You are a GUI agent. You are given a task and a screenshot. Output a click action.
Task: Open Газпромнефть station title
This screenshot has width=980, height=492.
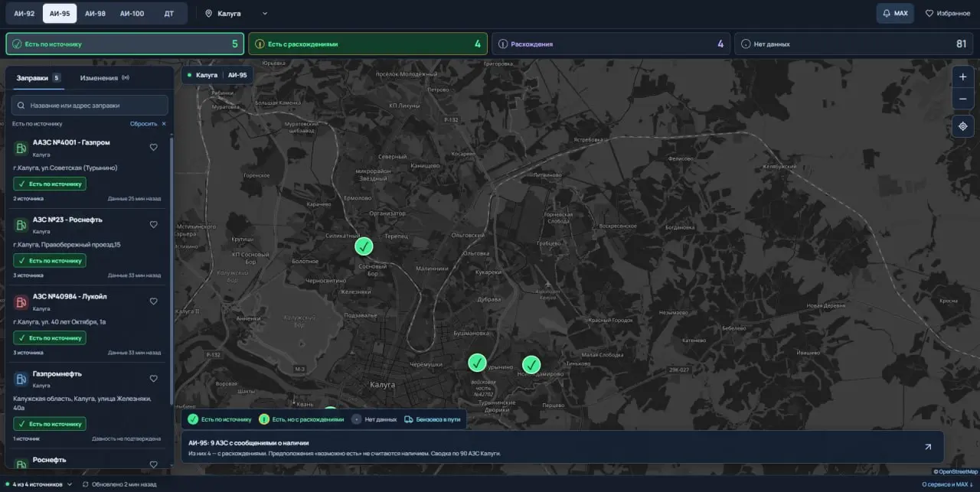tap(57, 373)
